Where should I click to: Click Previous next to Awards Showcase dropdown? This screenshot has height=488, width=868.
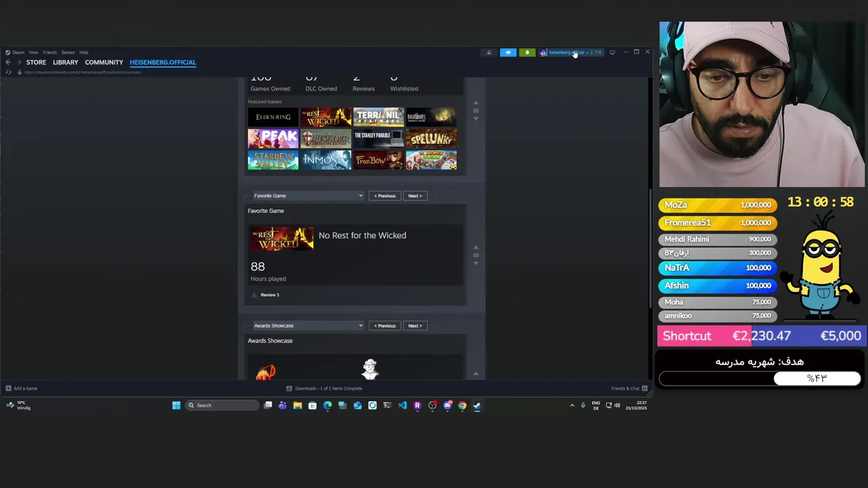pos(384,326)
